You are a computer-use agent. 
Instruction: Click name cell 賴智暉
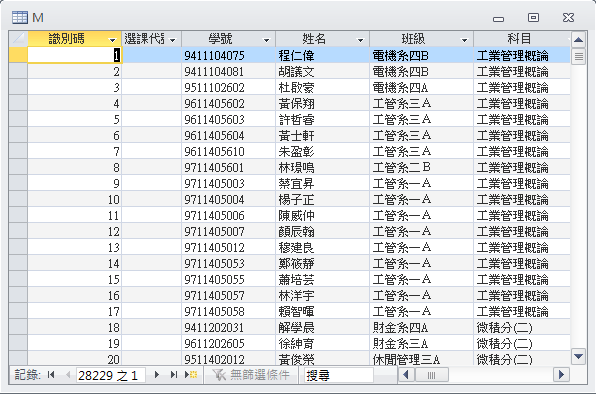pyautogui.click(x=322, y=311)
